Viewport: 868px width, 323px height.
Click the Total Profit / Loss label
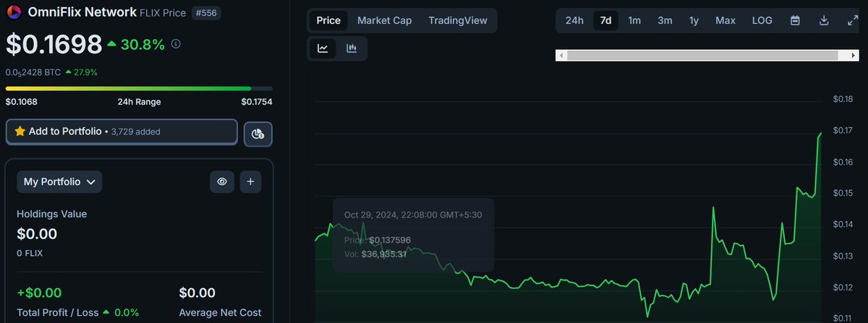[x=58, y=313]
